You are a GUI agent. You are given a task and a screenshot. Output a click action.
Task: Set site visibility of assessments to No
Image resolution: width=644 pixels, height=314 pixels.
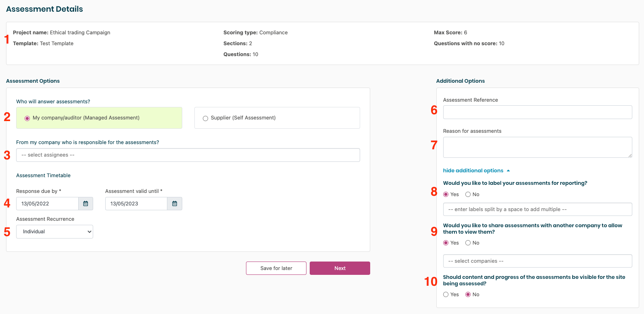(x=468, y=295)
